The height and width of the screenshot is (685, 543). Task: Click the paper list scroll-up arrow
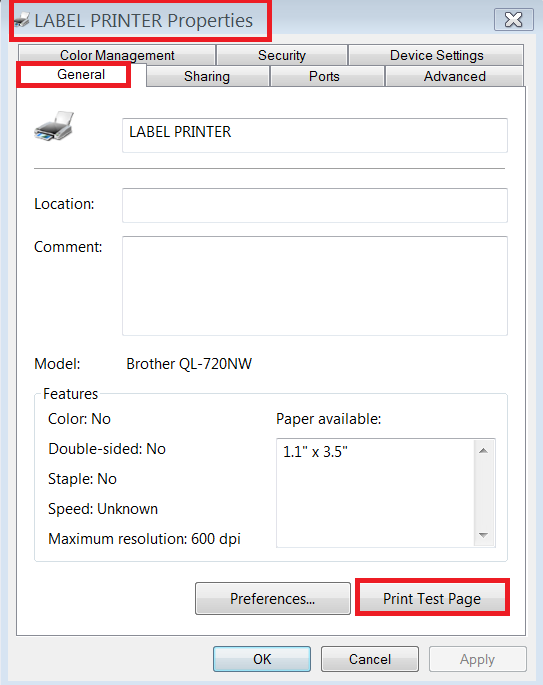coord(484,450)
